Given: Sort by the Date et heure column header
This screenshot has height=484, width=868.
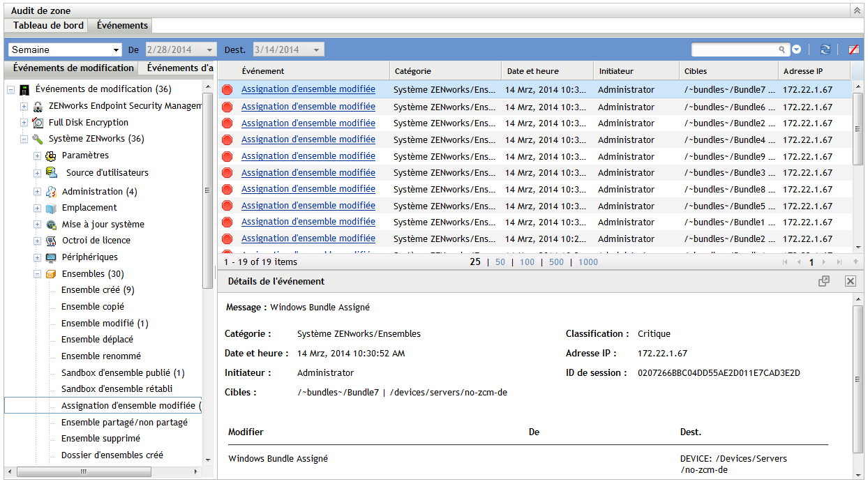Looking at the screenshot, I should tap(547, 71).
